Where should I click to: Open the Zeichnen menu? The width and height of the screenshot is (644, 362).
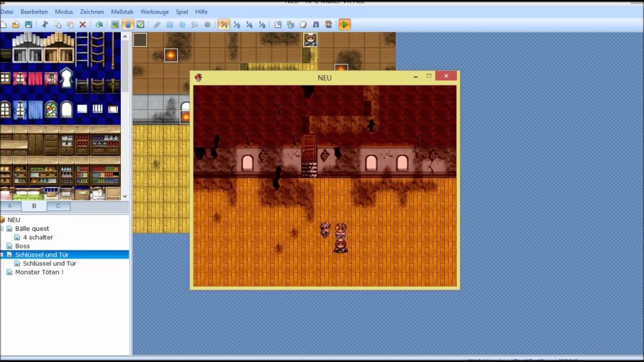coord(92,12)
